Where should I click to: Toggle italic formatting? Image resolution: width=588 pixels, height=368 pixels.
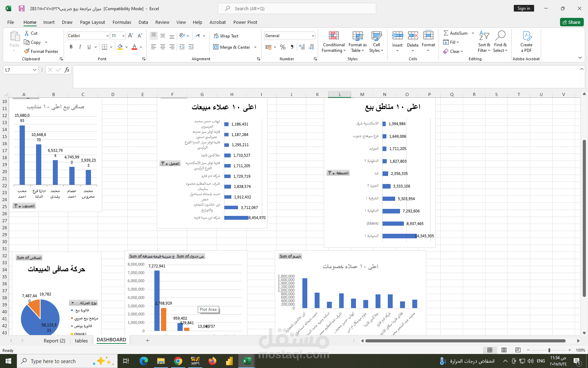[x=80, y=47]
